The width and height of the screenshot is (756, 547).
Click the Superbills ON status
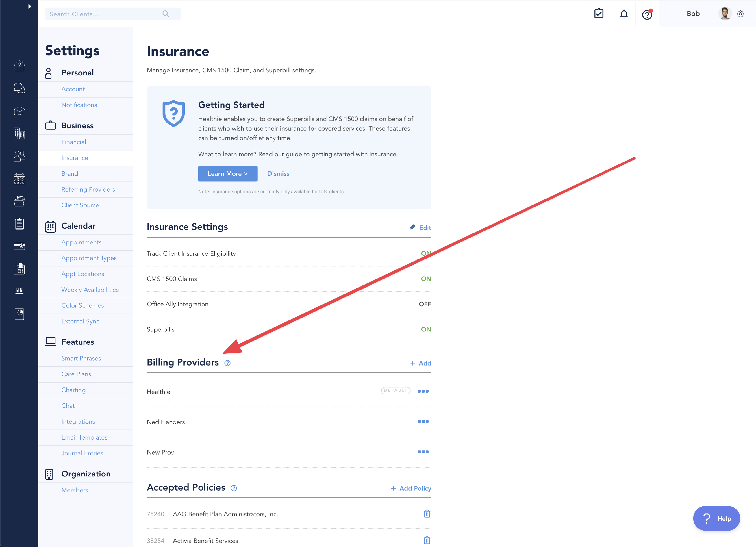tap(426, 329)
